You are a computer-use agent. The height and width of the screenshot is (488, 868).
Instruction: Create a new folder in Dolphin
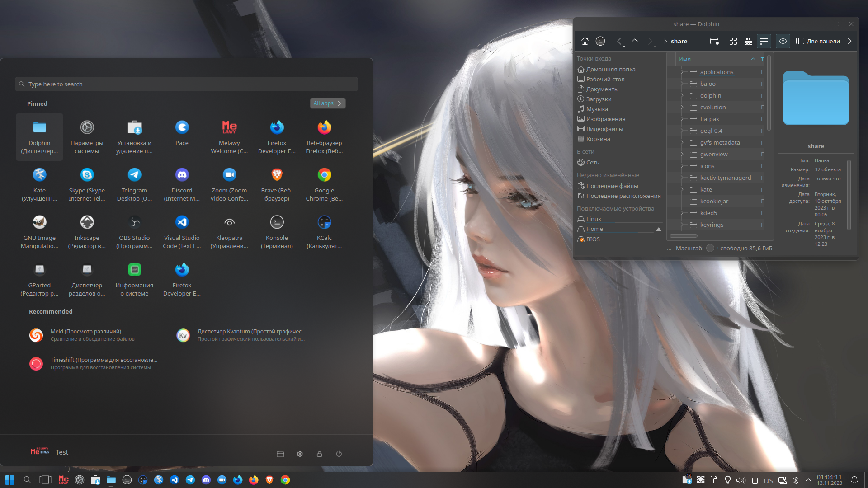[714, 41]
